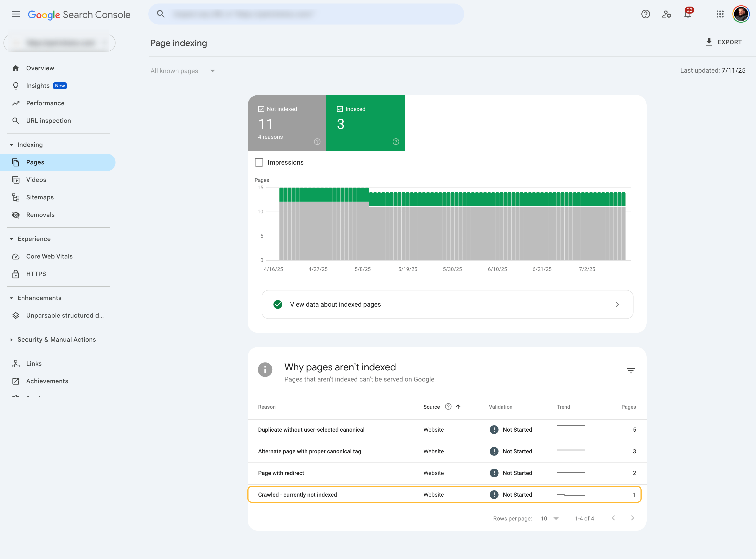Change the rows per page dropdown
The width and height of the screenshot is (756, 559).
pyautogui.click(x=549, y=518)
